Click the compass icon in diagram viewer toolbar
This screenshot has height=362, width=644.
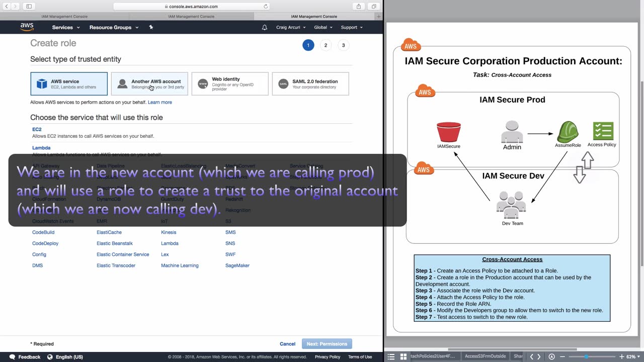pyautogui.click(x=551, y=356)
